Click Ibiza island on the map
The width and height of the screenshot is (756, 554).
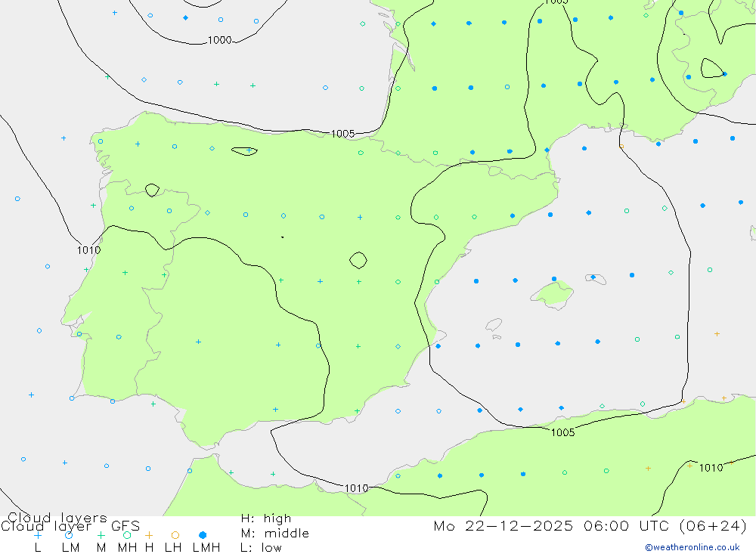tap(493, 325)
